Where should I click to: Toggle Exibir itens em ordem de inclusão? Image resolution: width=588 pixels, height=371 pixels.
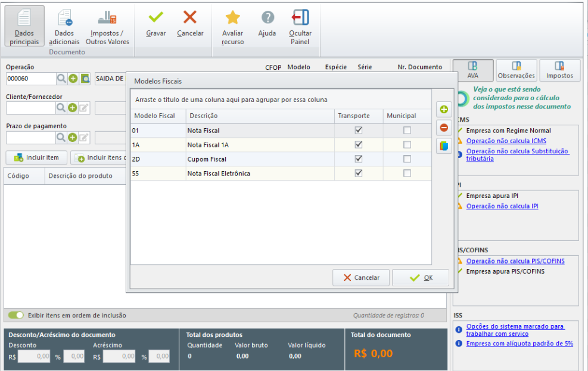(x=15, y=316)
